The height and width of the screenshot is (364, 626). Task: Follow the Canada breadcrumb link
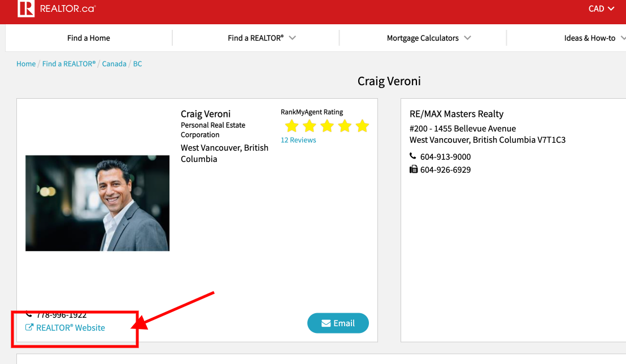[114, 64]
